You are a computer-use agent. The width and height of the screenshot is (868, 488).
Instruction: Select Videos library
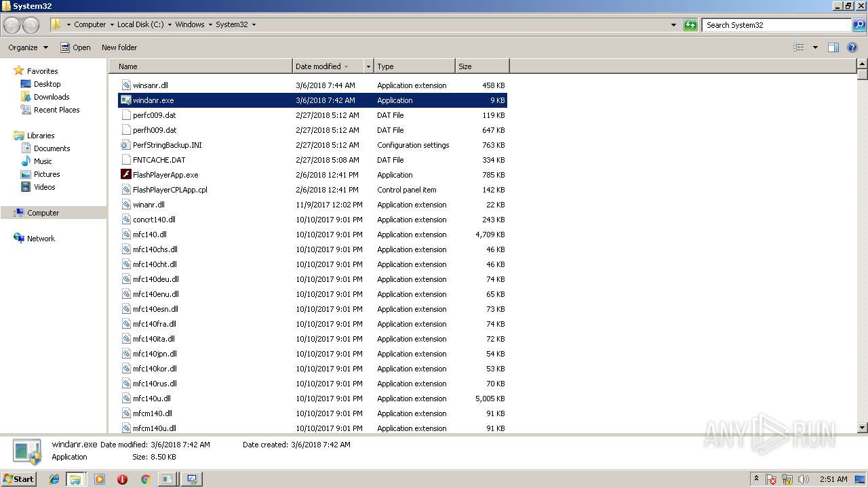point(44,187)
